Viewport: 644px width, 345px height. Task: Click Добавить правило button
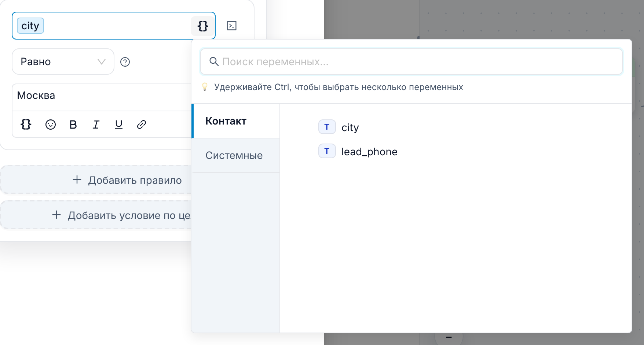96,180
